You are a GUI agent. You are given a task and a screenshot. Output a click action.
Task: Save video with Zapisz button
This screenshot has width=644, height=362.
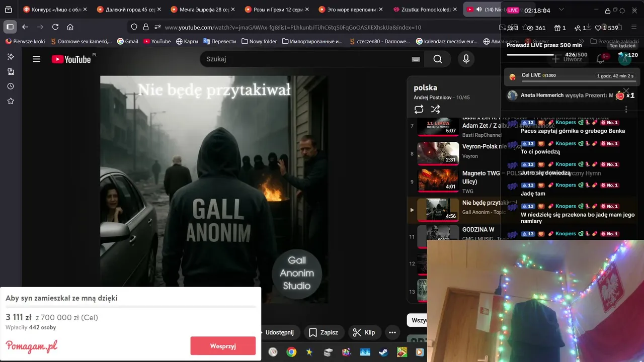[x=324, y=332]
